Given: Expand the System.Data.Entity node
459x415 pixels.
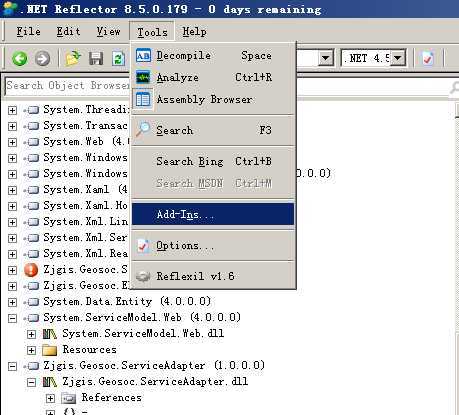Looking at the screenshot, I should pos(12,302).
